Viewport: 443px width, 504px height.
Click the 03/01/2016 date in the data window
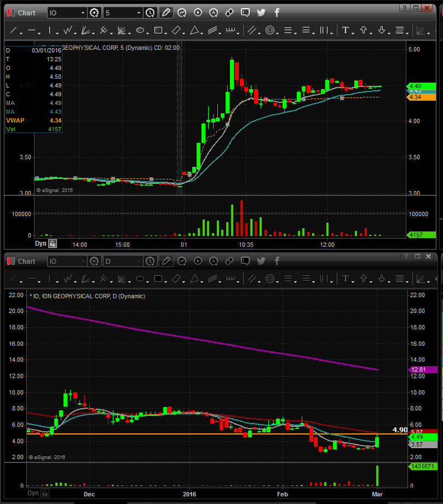[x=47, y=50]
